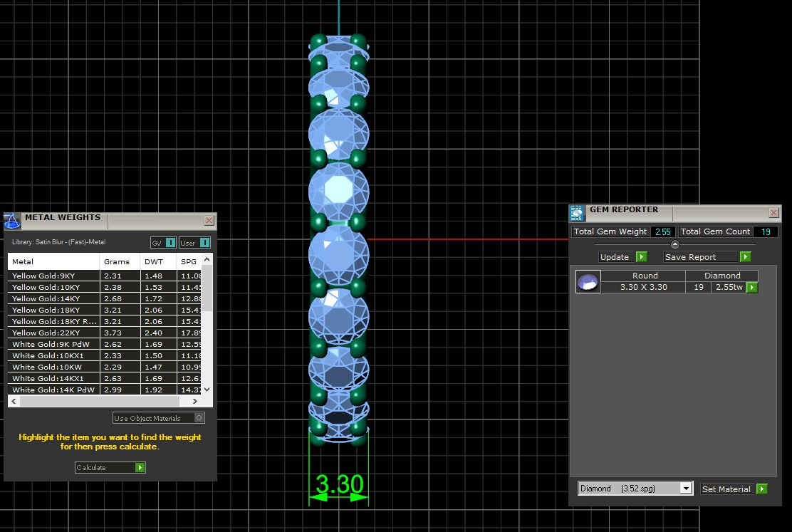Select the White Gold:14K PdW row
Screen dimensions: 792x532
pyautogui.click(x=105, y=390)
